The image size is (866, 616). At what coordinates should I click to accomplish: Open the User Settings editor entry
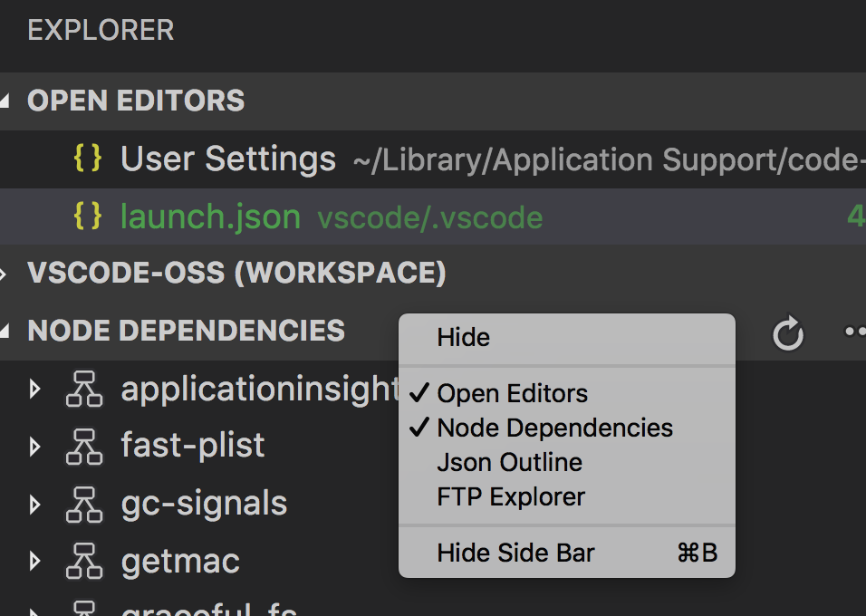(226, 159)
